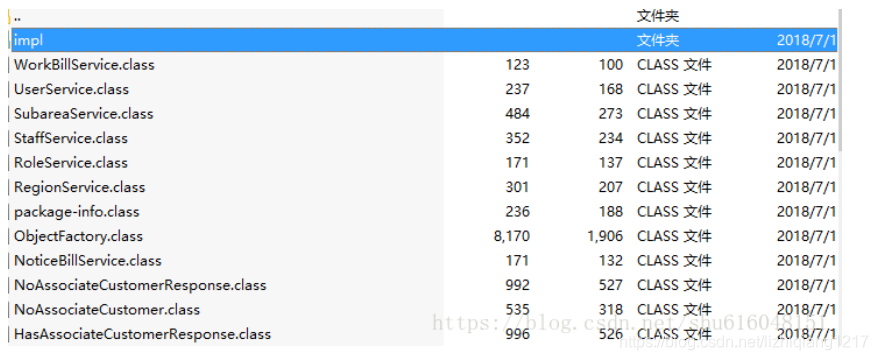Click size value 992 of NoAssociateCustomerResponse
The image size is (878, 360).
pos(517,286)
